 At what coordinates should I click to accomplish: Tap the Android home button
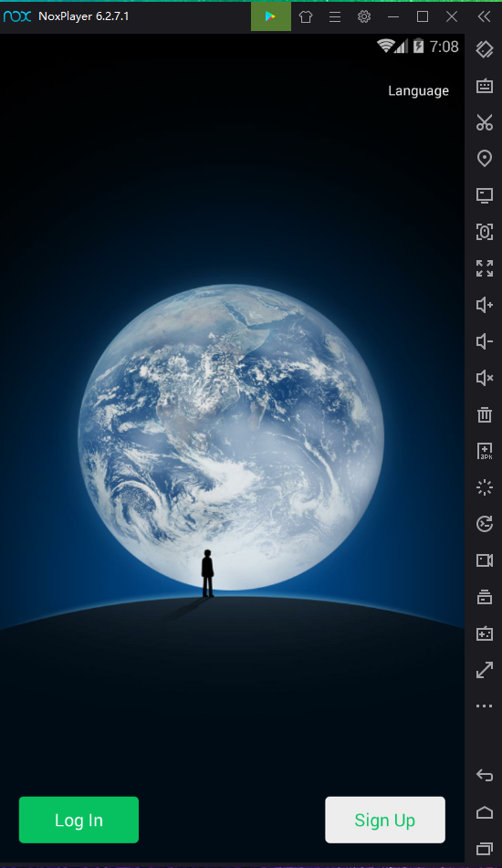pos(485,812)
